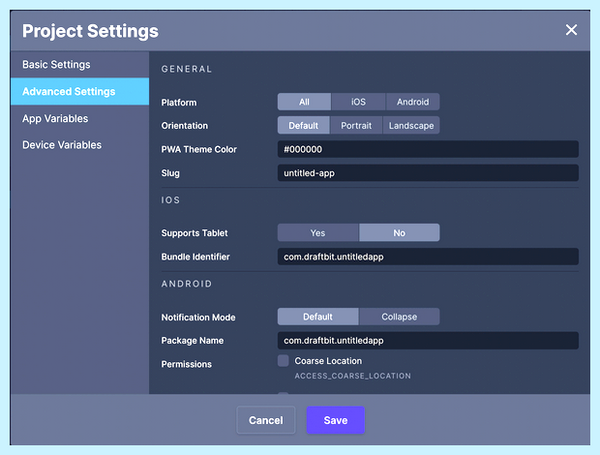The image size is (600, 455).
Task: Choose Android as the platform
Action: pos(413,102)
